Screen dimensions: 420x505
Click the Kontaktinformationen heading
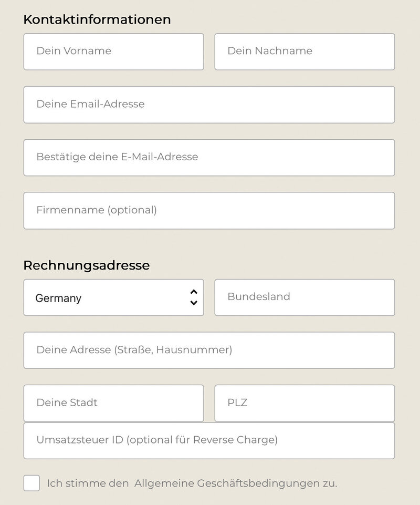click(97, 19)
